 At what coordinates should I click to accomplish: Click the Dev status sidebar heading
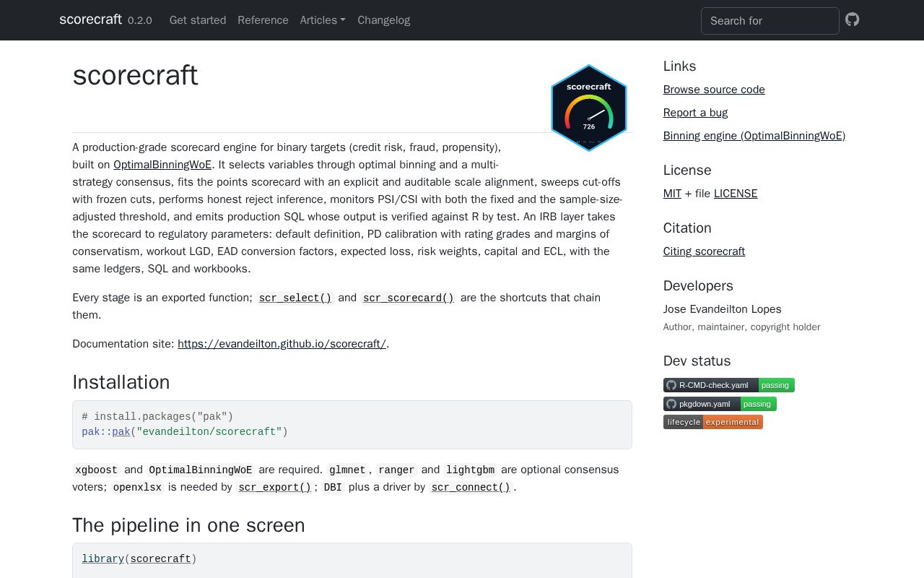click(697, 361)
